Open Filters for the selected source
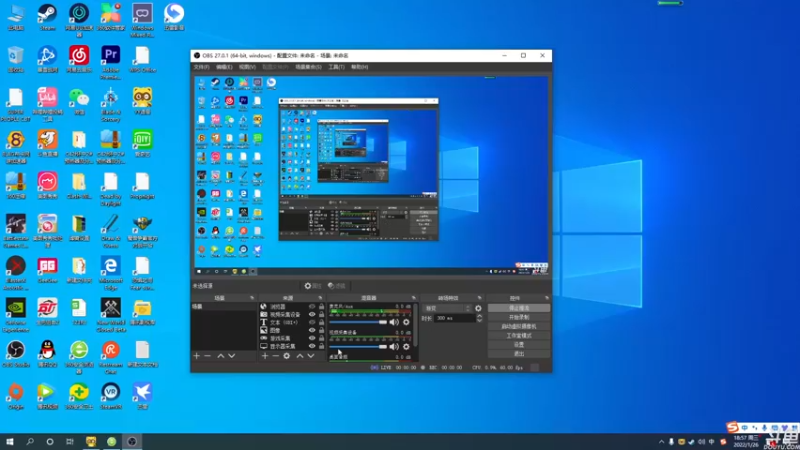The width and height of the screenshot is (800, 450). pyautogui.click(x=337, y=286)
